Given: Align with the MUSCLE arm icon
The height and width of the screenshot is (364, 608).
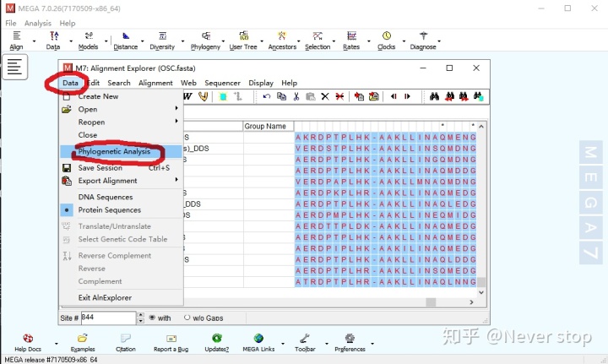Looking at the screenshot, I should (204, 96).
